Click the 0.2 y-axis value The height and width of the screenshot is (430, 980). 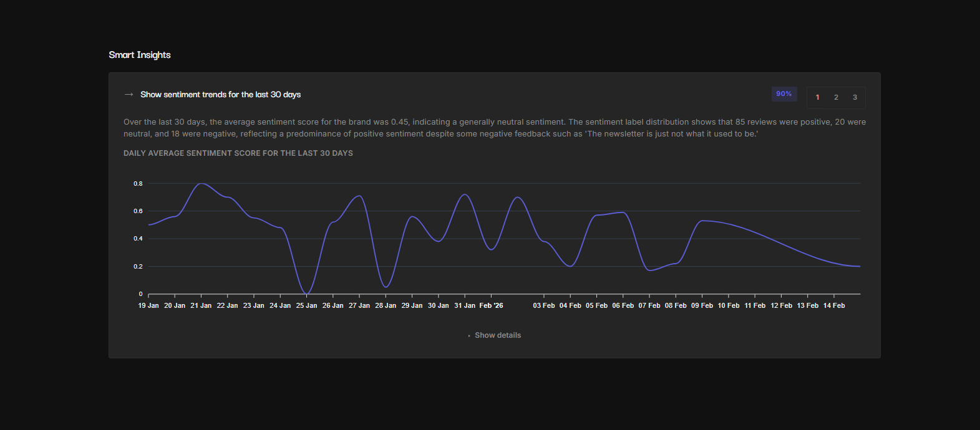pyautogui.click(x=138, y=267)
